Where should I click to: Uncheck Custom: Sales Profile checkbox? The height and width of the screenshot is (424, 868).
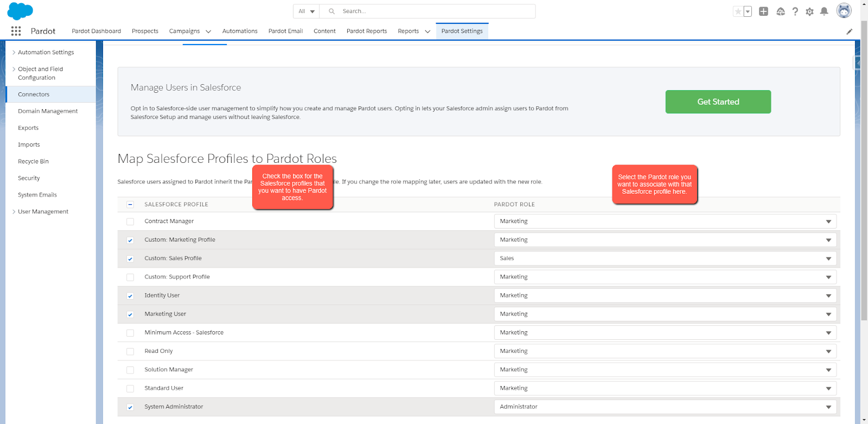[130, 258]
